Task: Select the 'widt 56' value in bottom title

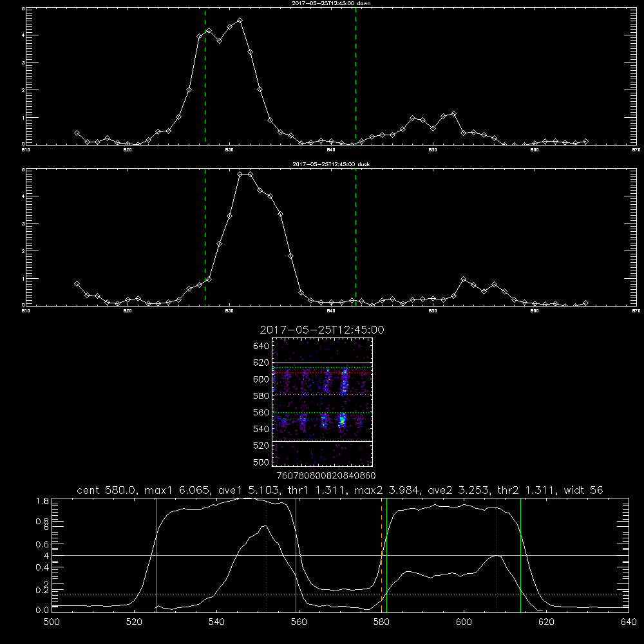Action: click(x=583, y=490)
